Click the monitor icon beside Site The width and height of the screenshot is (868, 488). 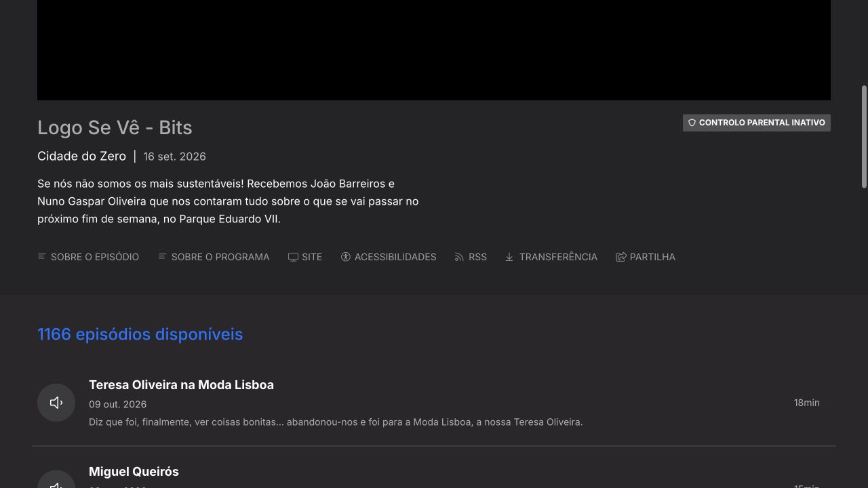[293, 257]
